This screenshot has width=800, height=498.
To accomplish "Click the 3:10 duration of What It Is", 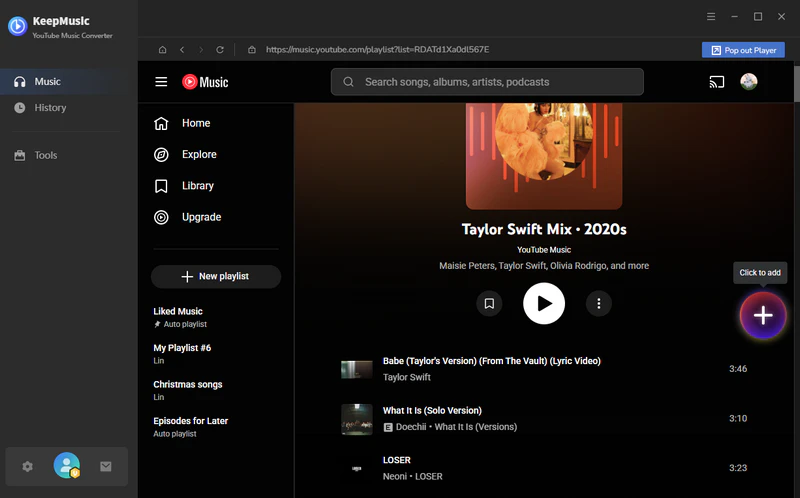I will [x=738, y=418].
